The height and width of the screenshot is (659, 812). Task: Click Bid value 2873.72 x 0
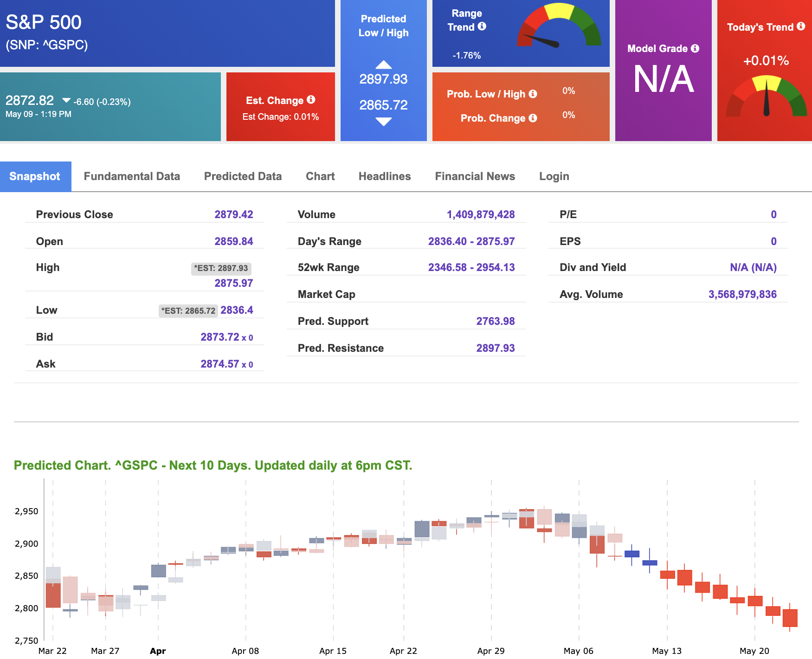[227, 337]
